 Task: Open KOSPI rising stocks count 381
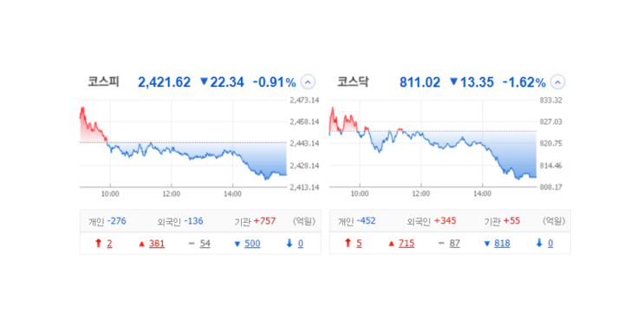coord(157,244)
